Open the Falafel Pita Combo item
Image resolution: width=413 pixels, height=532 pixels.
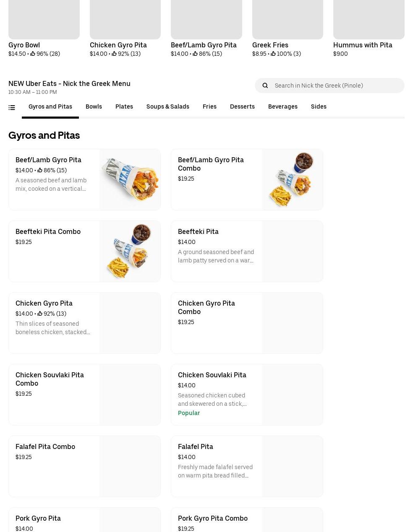[x=45, y=446]
